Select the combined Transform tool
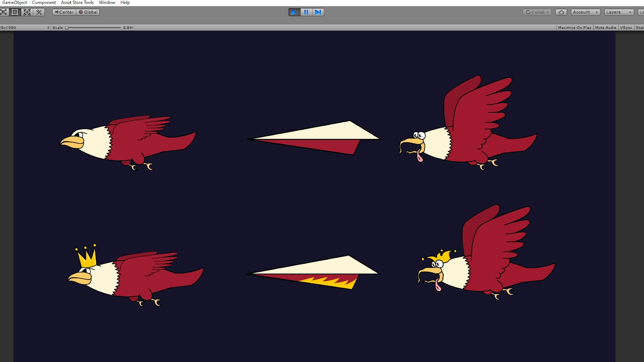Screen dimensions: 644x362 [x=27, y=12]
